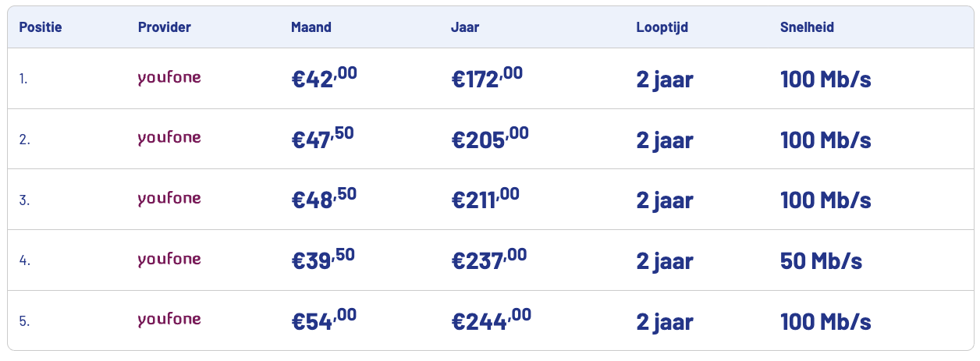This screenshot has height=361, width=980.
Task: Select the 50 Mb/s speed cell
Action: [821, 260]
